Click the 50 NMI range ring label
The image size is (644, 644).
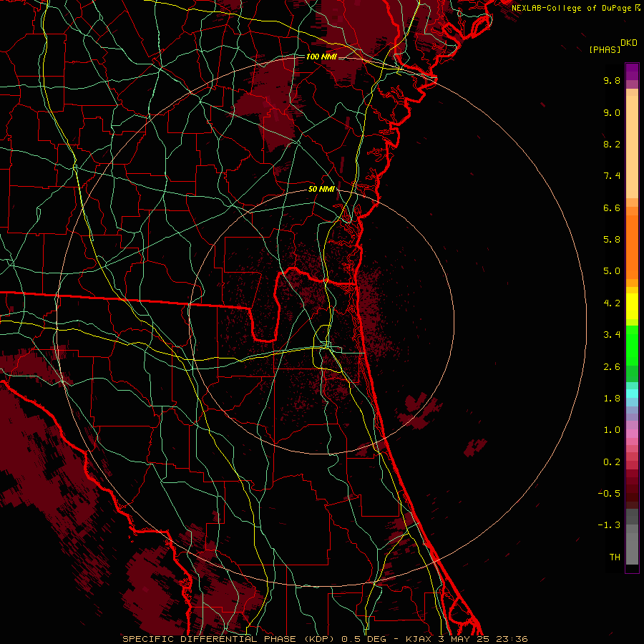(321, 189)
